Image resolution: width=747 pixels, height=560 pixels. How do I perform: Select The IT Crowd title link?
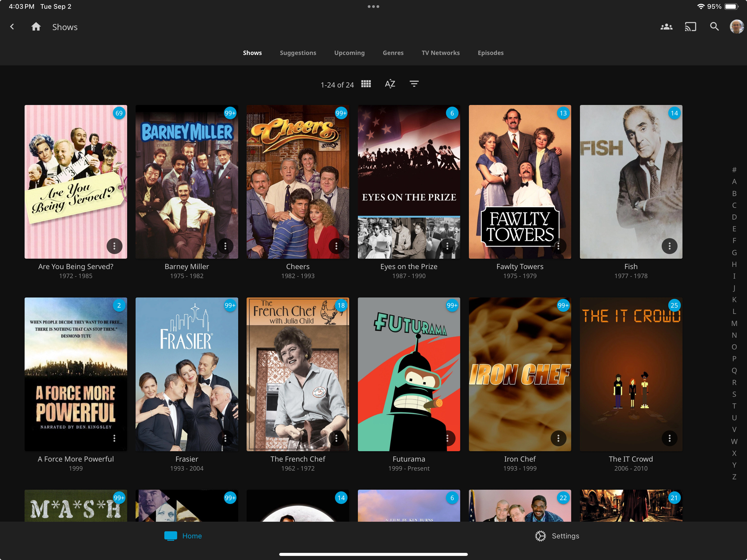(x=630, y=459)
